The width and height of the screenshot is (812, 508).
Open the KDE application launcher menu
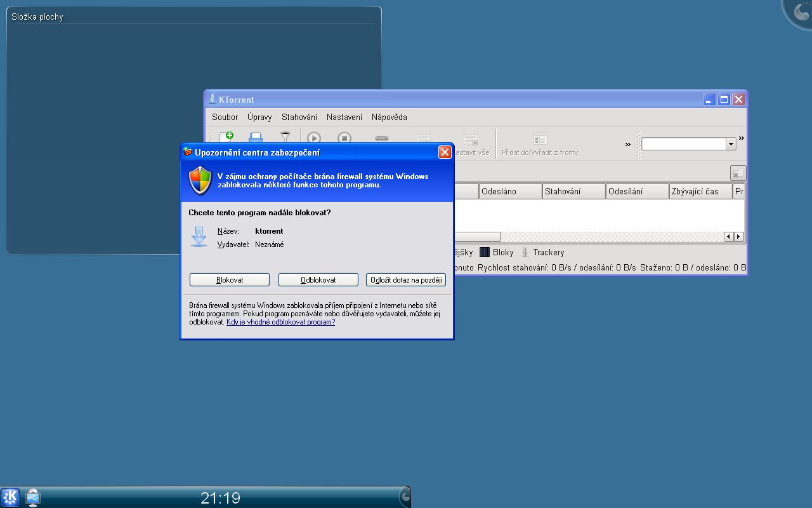10,497
